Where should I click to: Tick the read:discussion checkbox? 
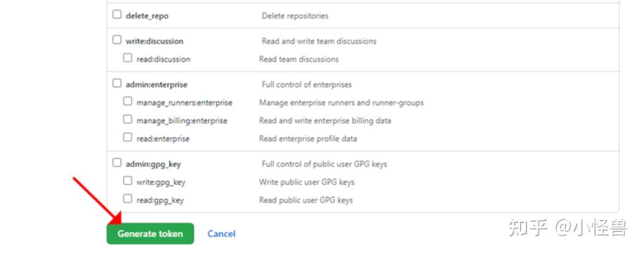(128, 58)
